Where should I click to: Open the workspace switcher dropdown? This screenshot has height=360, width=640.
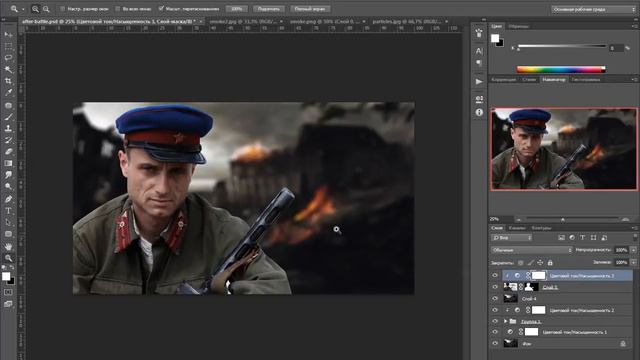593,9
